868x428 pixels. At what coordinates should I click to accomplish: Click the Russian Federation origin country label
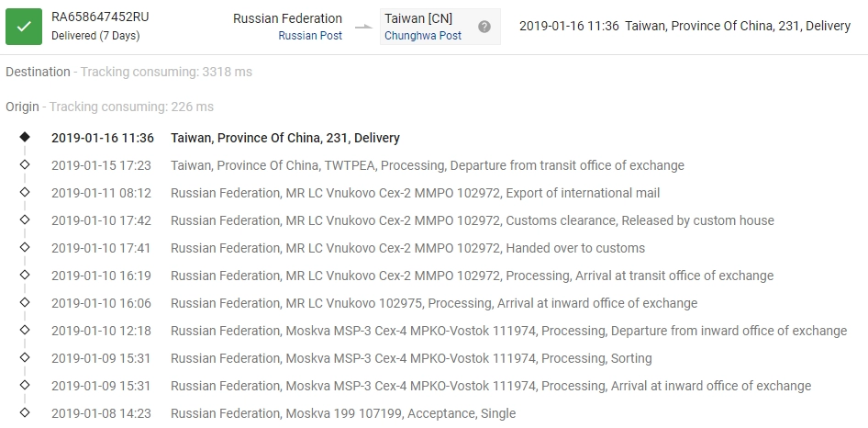pyautogui.click(x=287, y=18)
